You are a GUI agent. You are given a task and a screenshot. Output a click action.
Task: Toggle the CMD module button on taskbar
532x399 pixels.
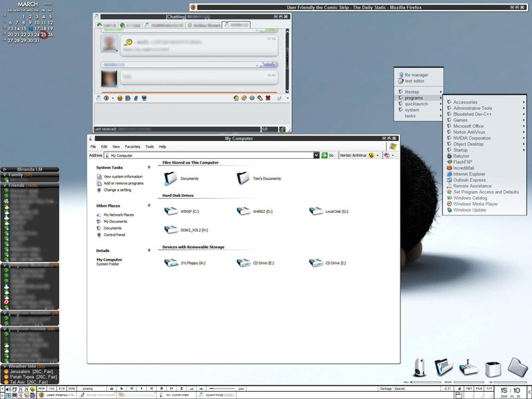[x=71, y=388]
